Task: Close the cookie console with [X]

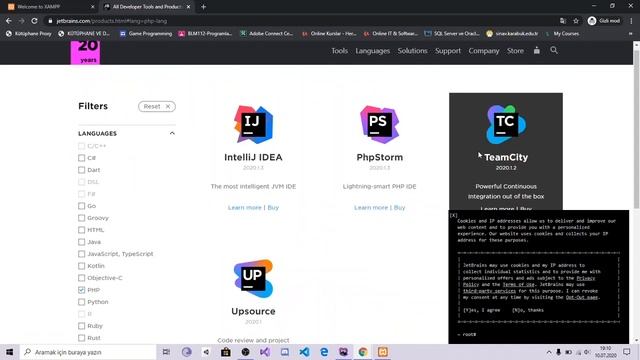Action: click(x=453, y=215)
